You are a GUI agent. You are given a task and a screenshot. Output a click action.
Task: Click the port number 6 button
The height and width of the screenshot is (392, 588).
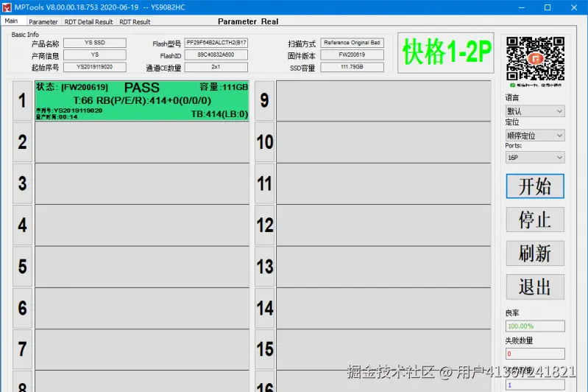[23, 308]
